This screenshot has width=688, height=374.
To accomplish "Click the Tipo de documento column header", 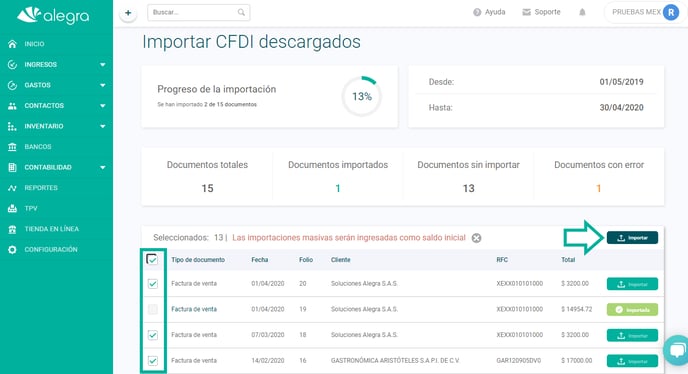I will [x=198, y=260].
